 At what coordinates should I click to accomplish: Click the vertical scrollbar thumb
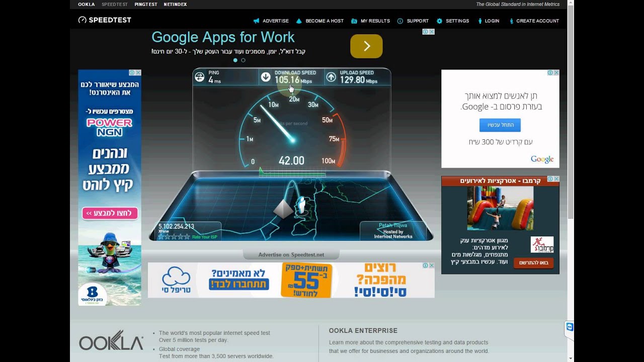570,113
